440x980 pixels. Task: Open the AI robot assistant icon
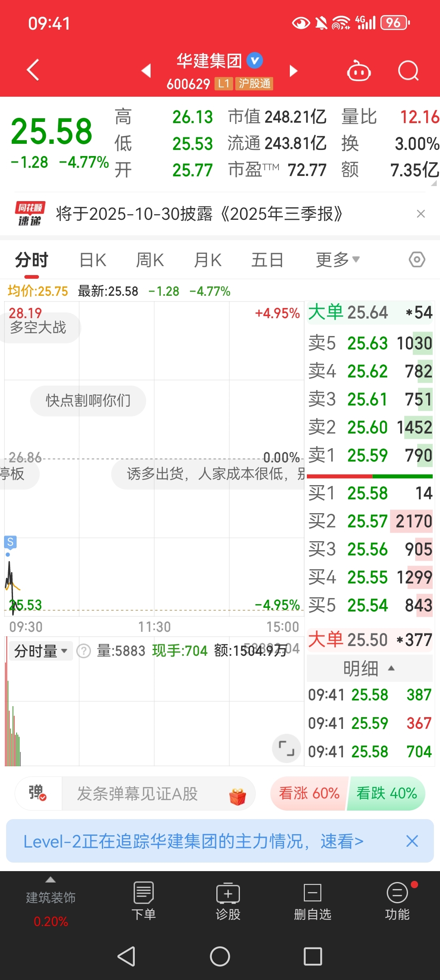359,71
